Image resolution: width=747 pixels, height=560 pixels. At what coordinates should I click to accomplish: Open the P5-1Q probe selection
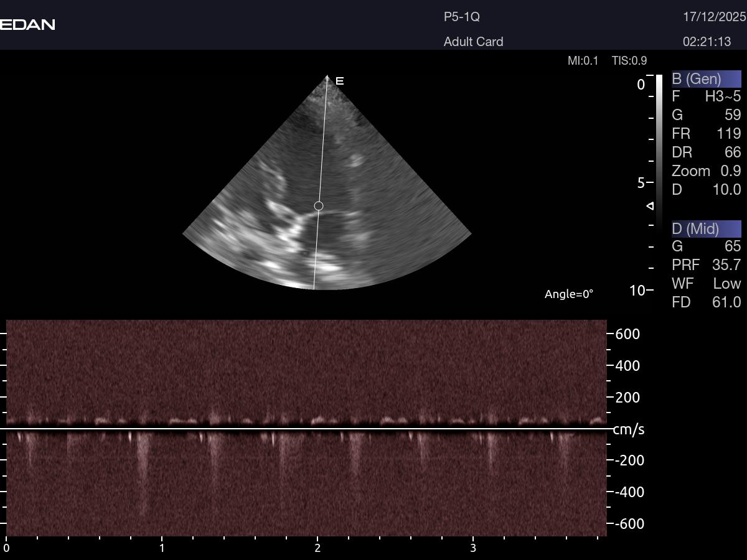(x=461, y=17)
